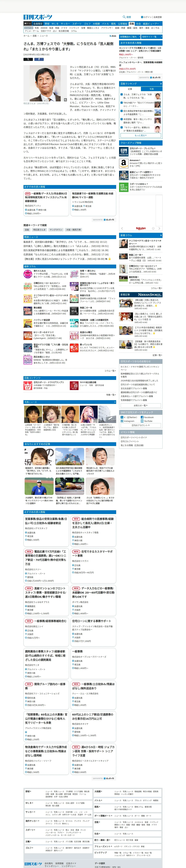The image size is (186, 868).
Task: Open サッカー in main navigation
Action: (x=65, y=24)
